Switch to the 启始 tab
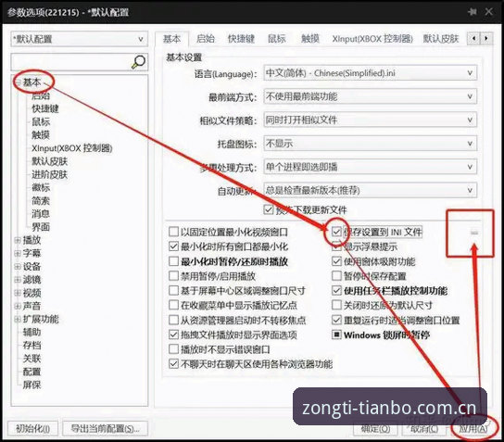This screenshot has width=504, height=442. [206, 39]
